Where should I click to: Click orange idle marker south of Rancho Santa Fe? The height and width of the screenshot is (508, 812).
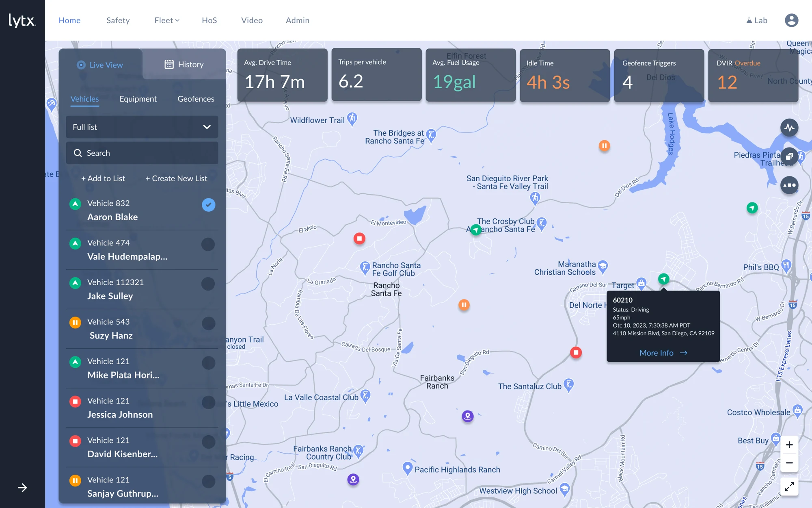[464, 305]
